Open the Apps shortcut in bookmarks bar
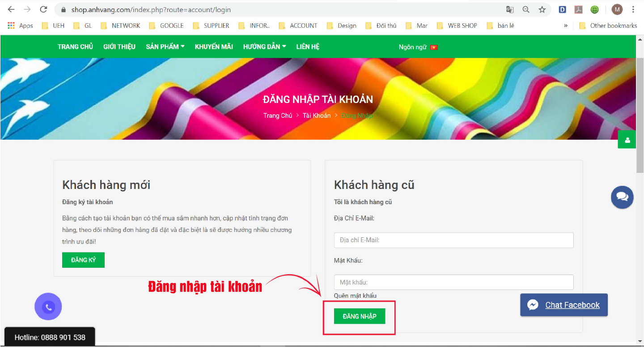The height and width of the screenshot is (347, 644). tap(21, 26)
